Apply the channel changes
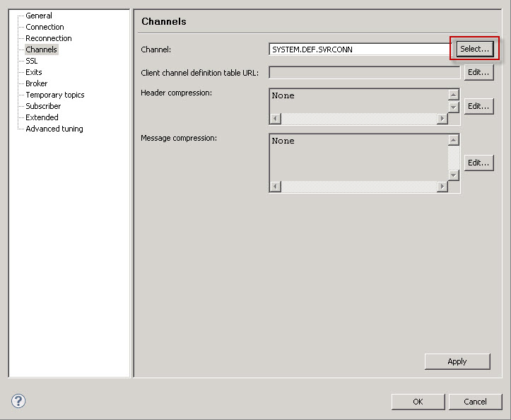Screen dimensions: 511x420 click(x=457, y=361)
